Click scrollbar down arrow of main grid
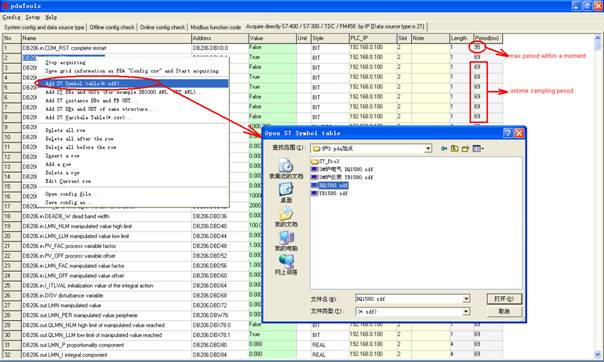Image resolution: width=604 pixels, height=362 pixels. pyautogui.click(x=597, y=355)
